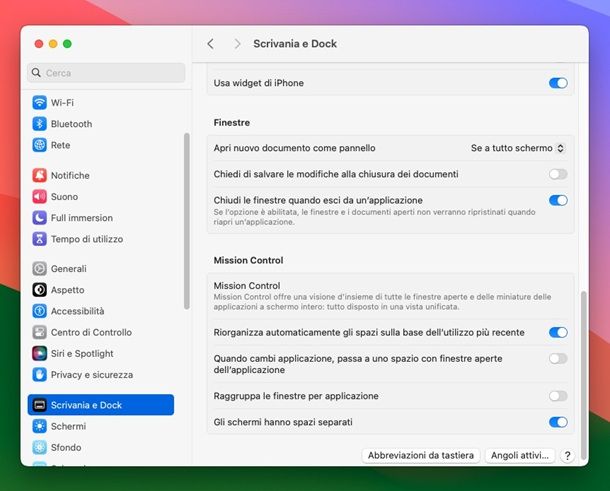Enable Quando cambi applicazione passa a spazio toggle
This screenshot has height=491, width=610.
tap(558, 358)
